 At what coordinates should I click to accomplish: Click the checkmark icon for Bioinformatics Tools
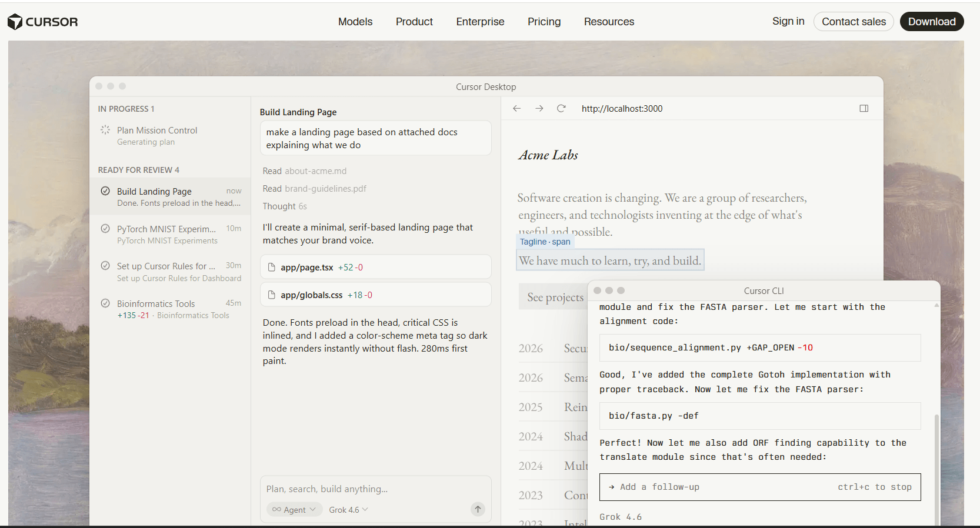pos(105,303)
